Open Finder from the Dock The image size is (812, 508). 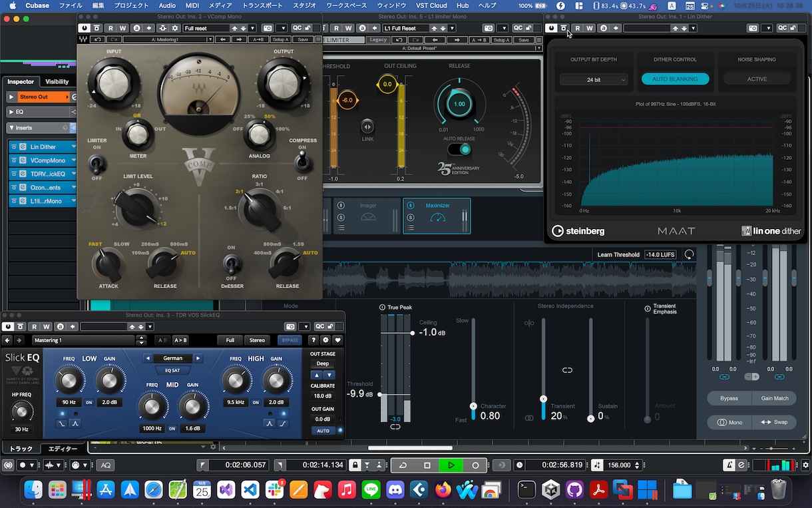tap(33, 490)
